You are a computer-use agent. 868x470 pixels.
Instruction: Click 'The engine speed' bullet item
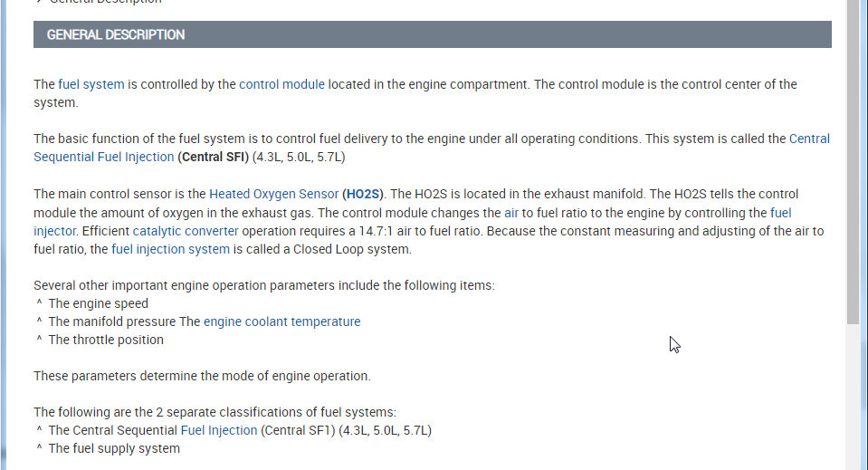click(98, 303)
